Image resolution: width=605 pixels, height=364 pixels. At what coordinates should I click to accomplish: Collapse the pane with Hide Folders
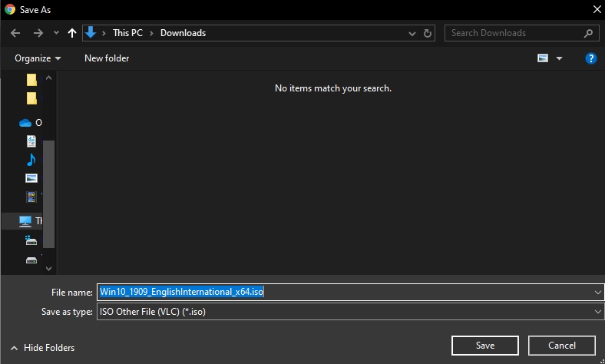42,348
